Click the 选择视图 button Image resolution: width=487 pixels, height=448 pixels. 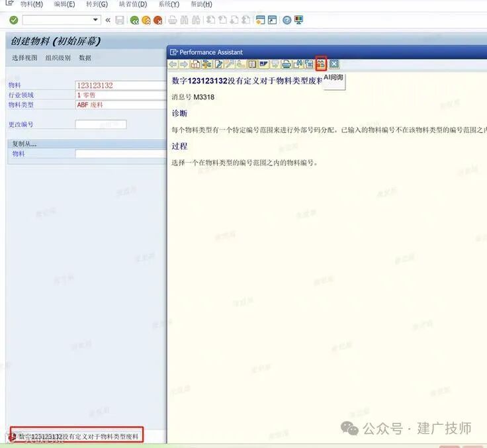click(x=24, y=58)
